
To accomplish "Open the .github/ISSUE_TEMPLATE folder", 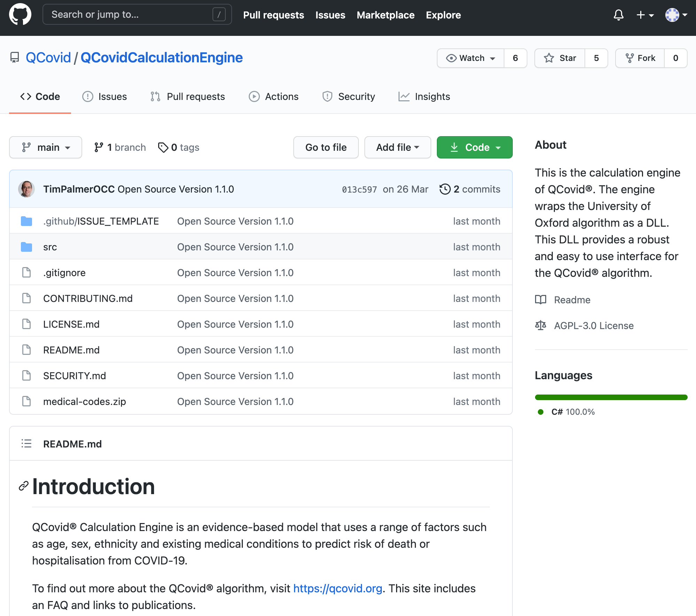I will (x=101, y=221).
